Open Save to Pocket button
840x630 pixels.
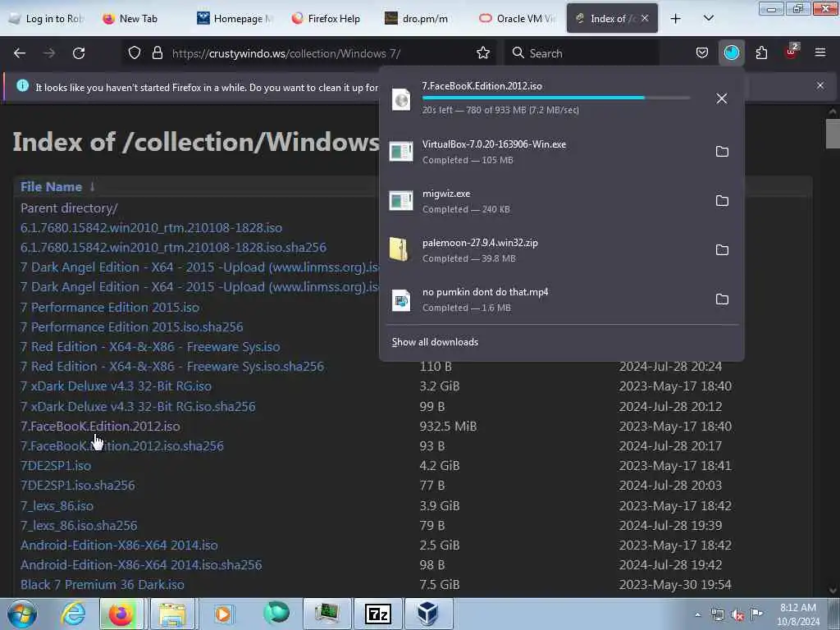[702, 53]
